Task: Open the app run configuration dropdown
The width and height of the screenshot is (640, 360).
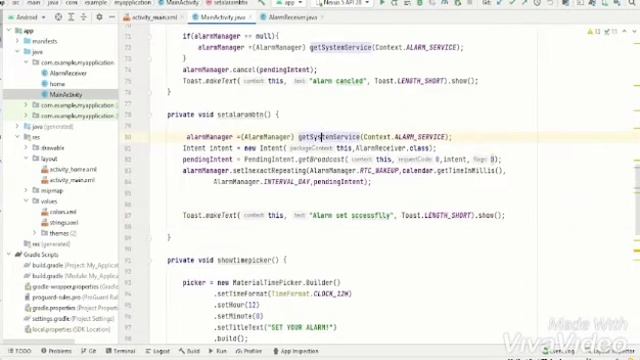Action: [x=289, y=2]
